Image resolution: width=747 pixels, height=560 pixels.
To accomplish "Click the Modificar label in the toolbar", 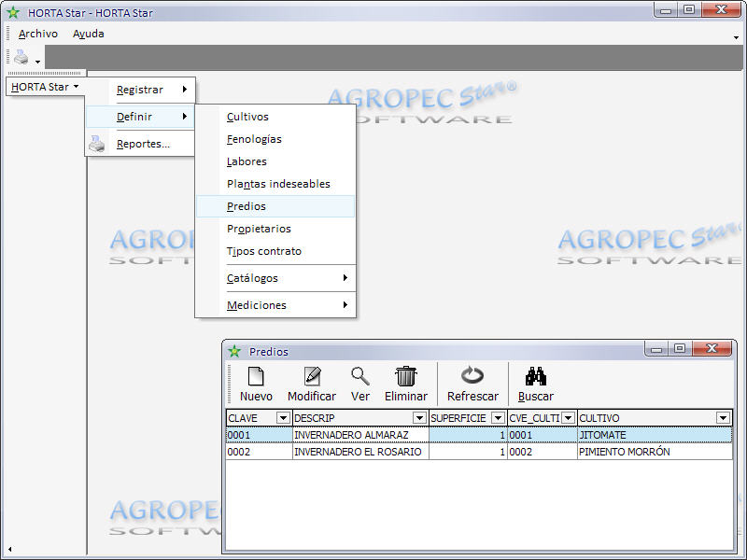I will coord(312,396).
